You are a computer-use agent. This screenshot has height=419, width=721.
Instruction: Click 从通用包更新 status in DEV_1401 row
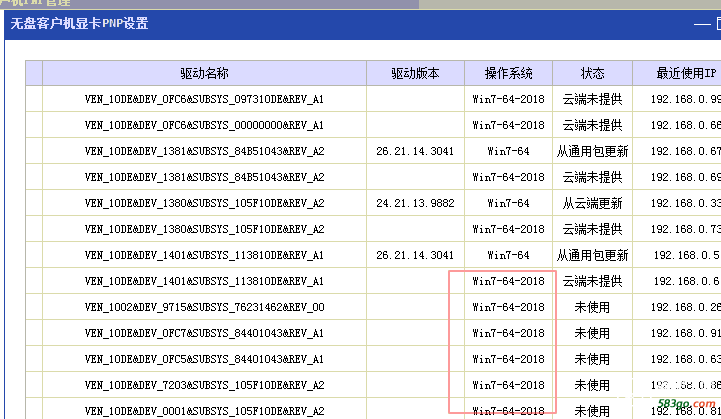[592, 255]
